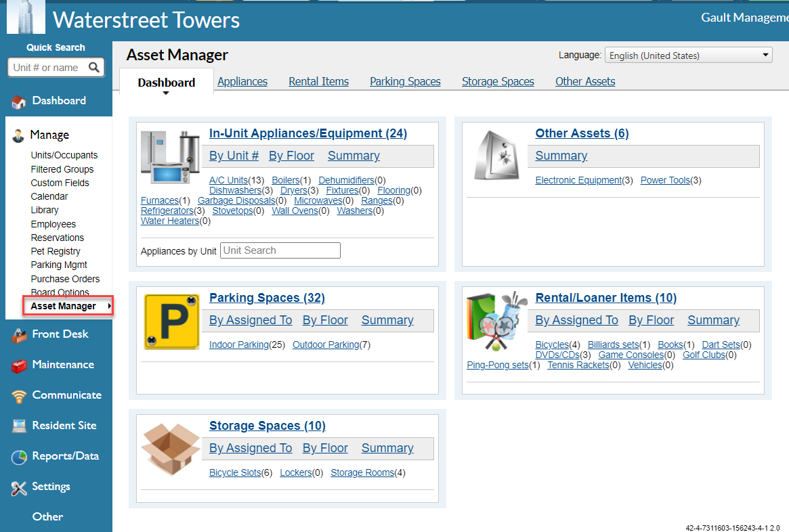This screenshot has width=789, height=532.
Task: Switch to the Parking Spaces tab
Action: [405, 81]
